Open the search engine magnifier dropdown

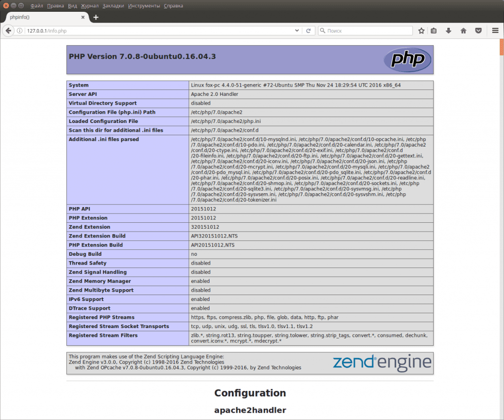click(323, 30)
